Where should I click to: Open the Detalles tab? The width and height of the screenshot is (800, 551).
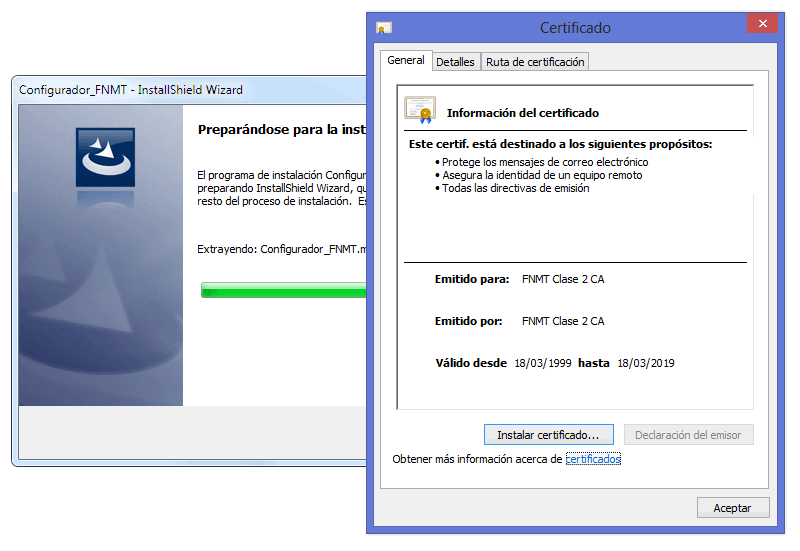tap(456, 62)
